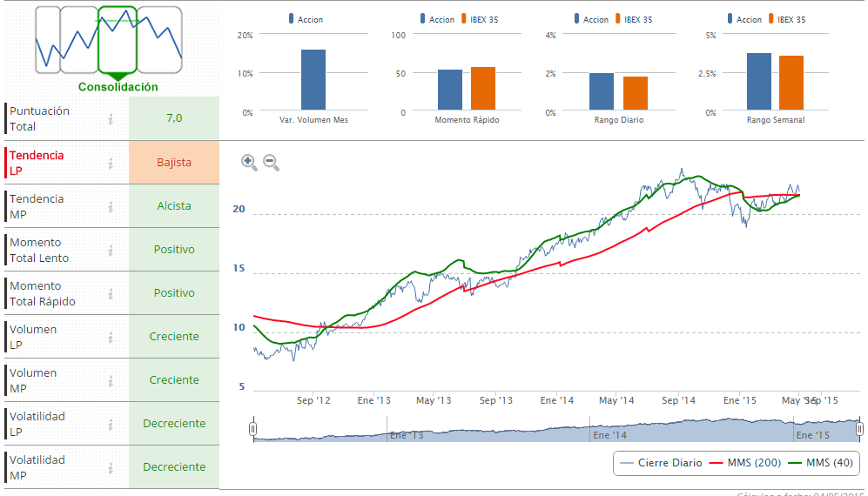Click the zoom in magnifier icon
Viewport: 868px width, 496px height.
pos(249,162)
